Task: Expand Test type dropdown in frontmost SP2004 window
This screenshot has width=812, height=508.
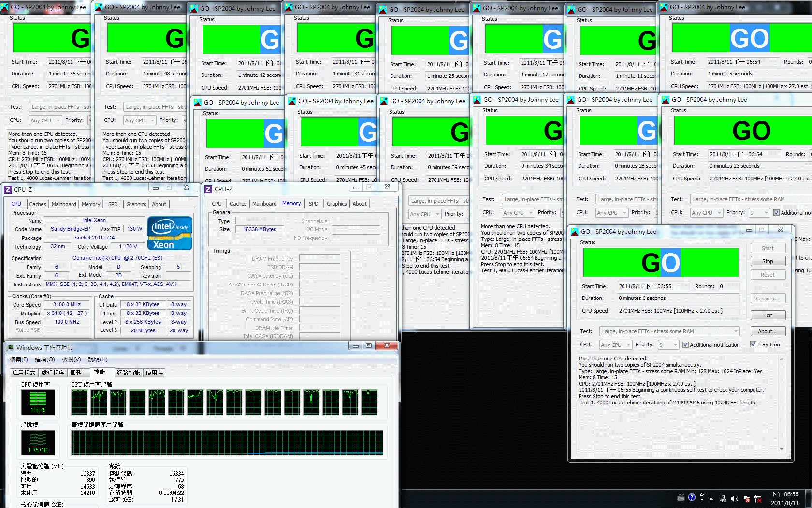Action: coord(736,331)
